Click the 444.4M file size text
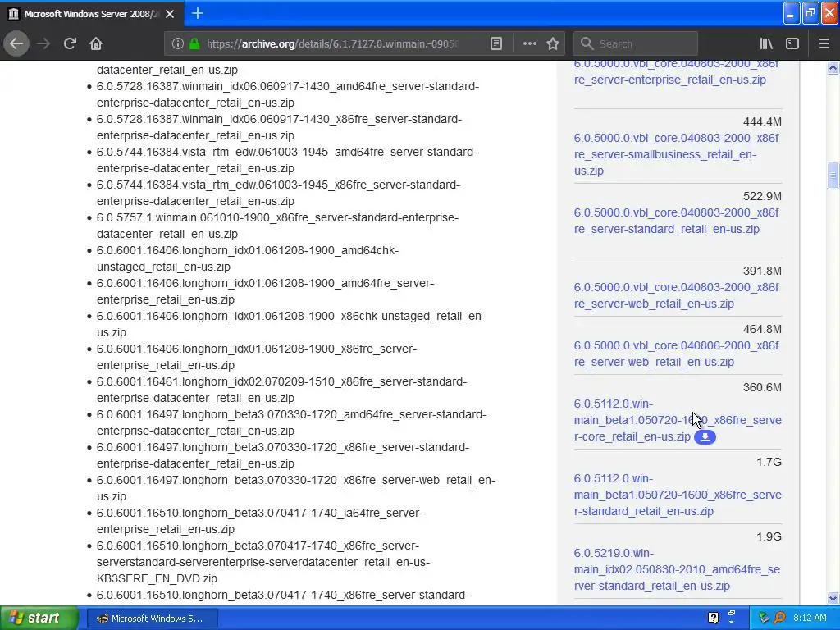Viewport: 840px width, 630px height. tap(762, 121)
